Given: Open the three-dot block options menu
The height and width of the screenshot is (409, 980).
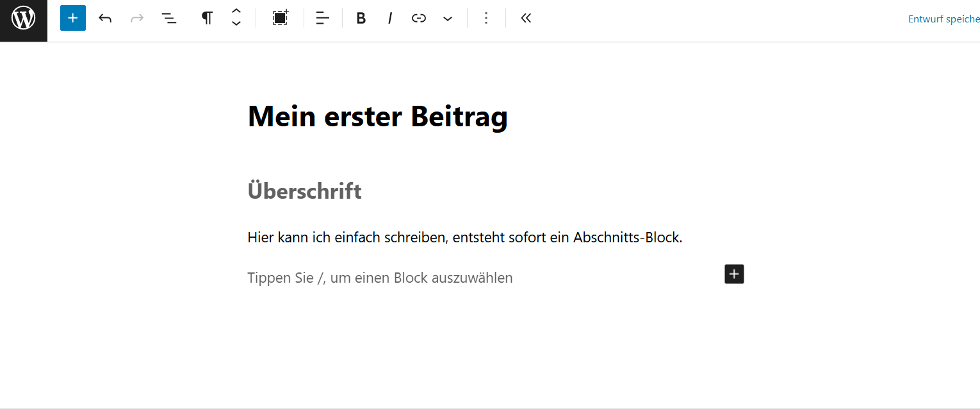Looking at the screenshot, I should (486, 18).
